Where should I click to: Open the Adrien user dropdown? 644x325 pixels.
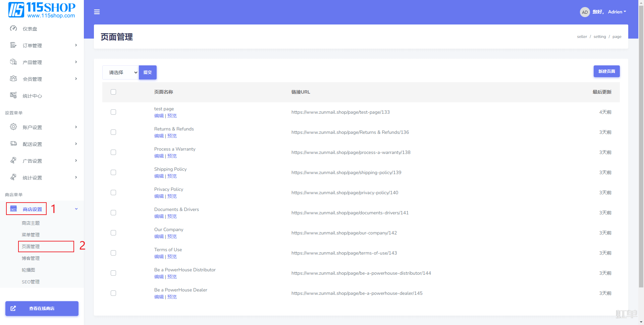617,12
